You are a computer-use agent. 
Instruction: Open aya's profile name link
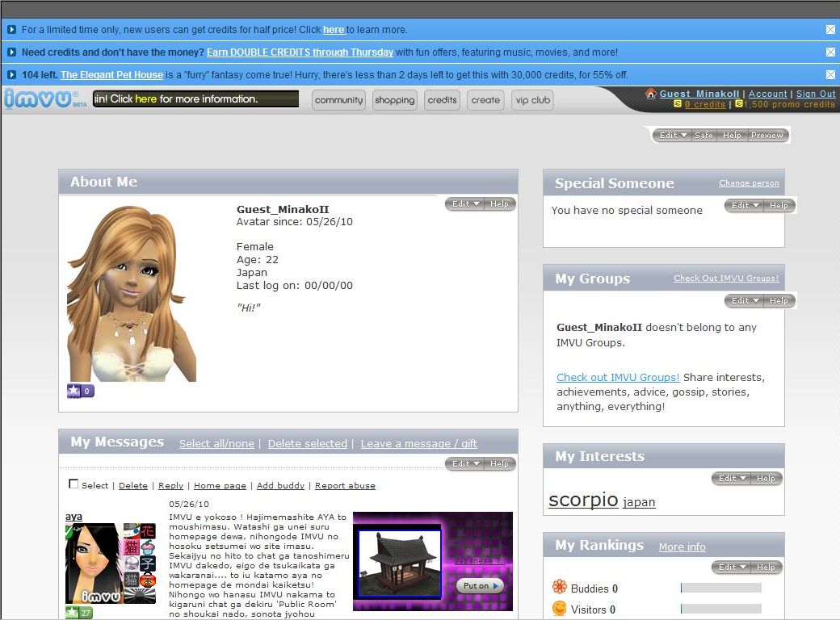74,517
